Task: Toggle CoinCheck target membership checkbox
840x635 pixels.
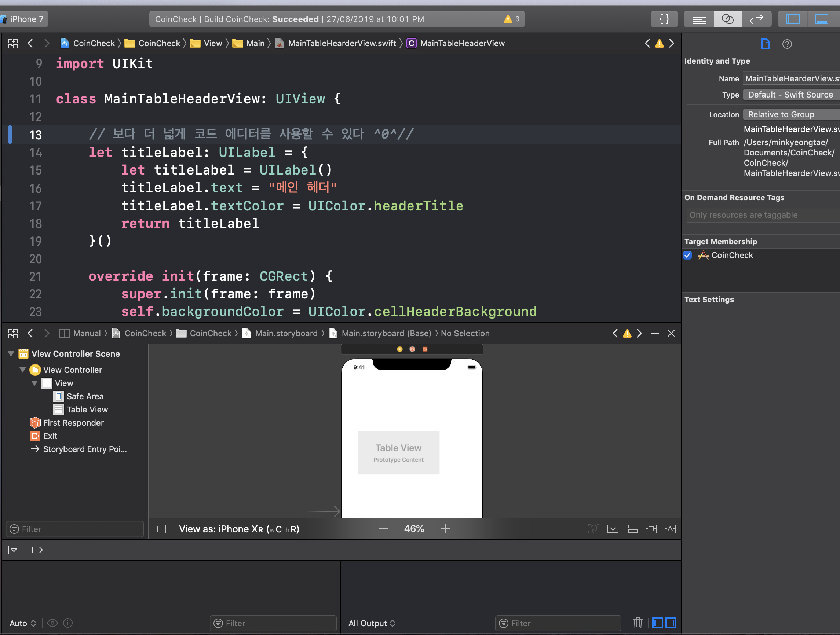Action: point(687,255)
